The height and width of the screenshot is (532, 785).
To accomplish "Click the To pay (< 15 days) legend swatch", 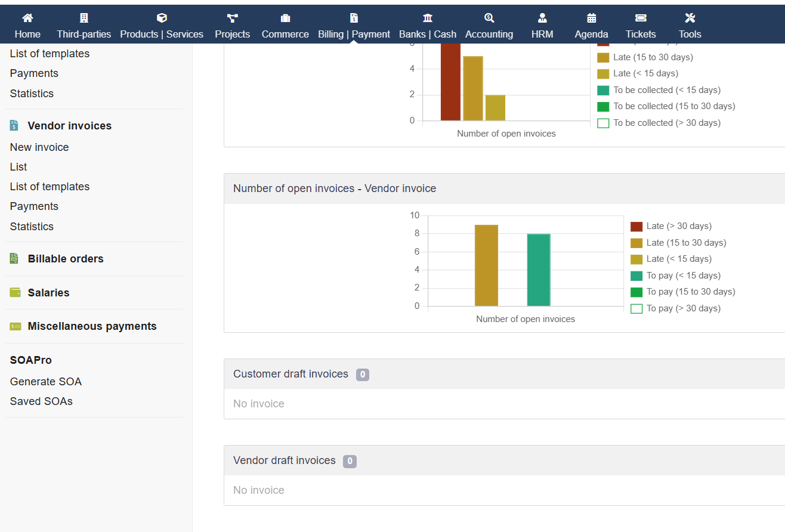I will coord(636,276).
